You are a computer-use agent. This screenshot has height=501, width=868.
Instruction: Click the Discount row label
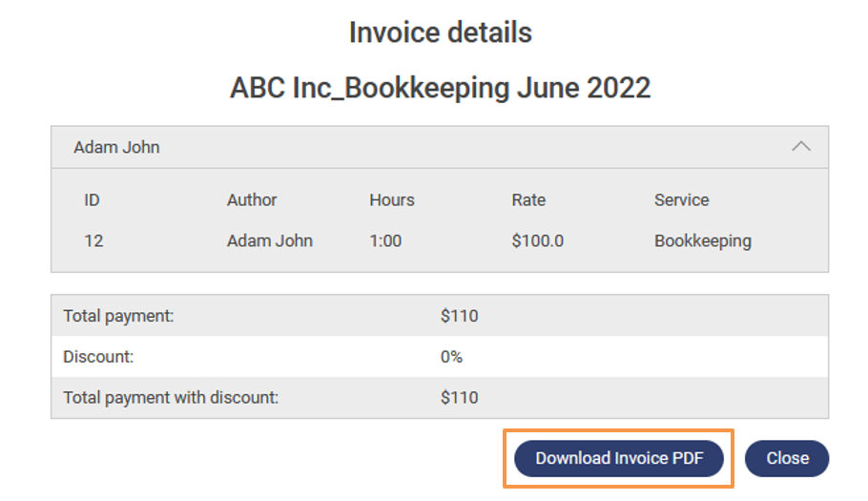point(98,357)
